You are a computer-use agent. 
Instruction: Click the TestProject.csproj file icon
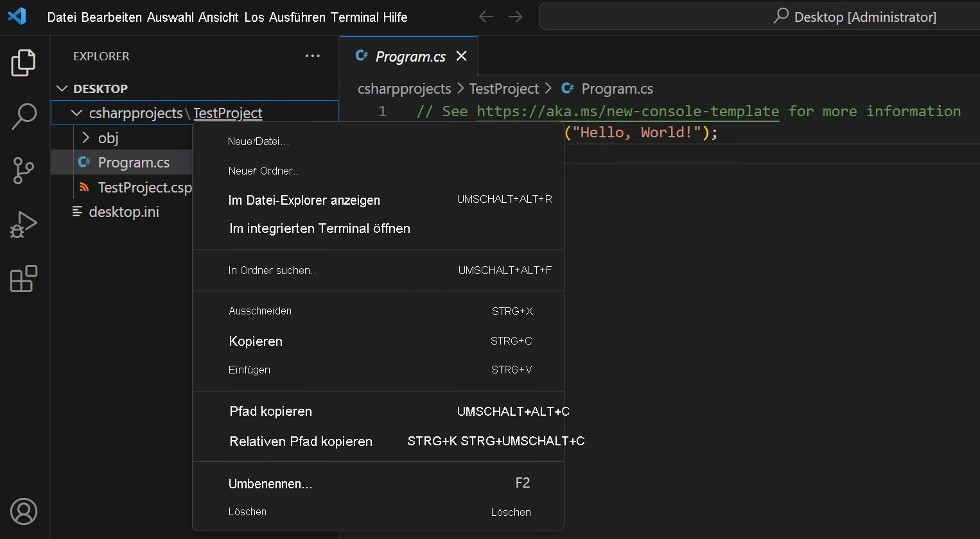[x=84, y=187]
